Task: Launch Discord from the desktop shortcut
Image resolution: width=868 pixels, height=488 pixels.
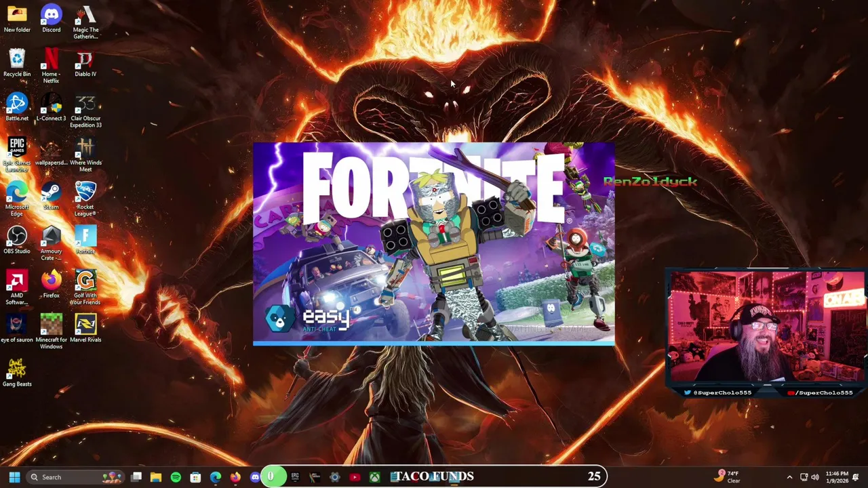Action: point(51,19)
